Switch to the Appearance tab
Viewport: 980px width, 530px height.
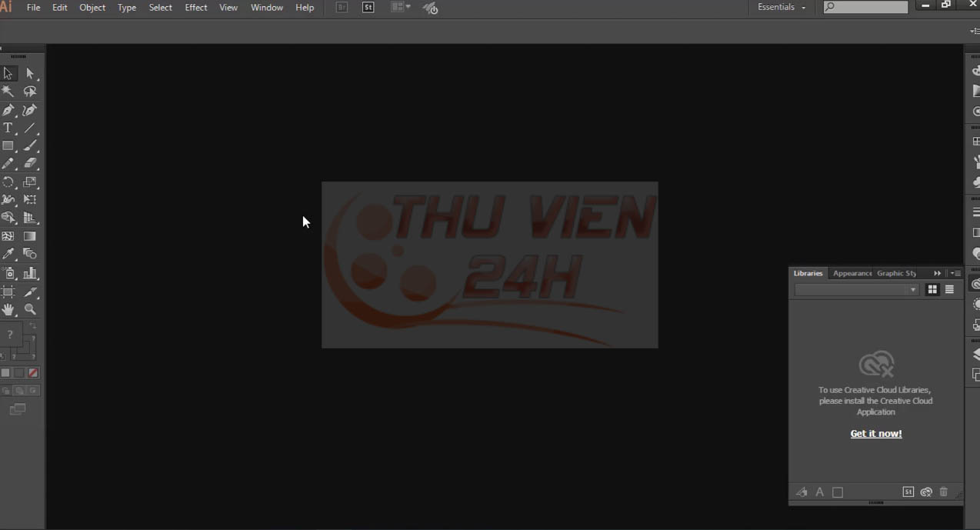click(x=852, y=273)
